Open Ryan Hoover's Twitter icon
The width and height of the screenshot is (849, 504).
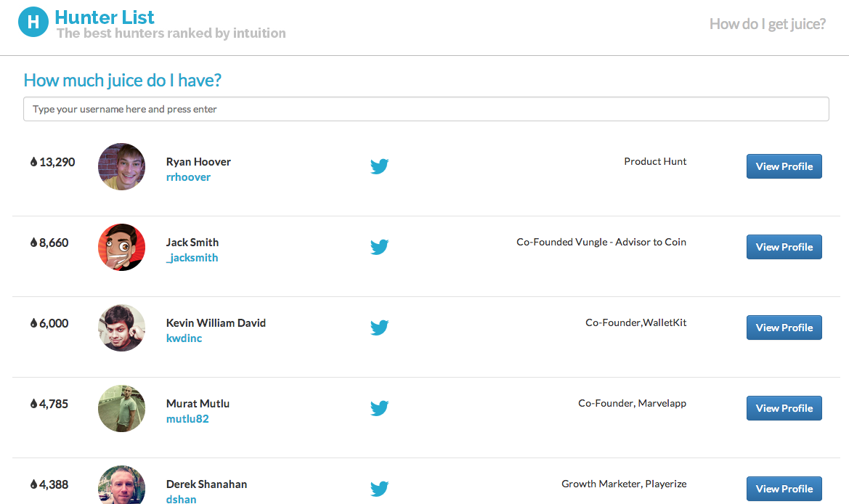379,166
